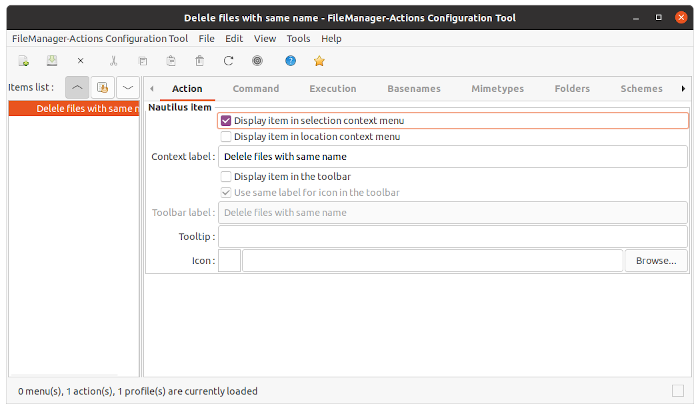Click the gold star About icon

tap(319, 61)
